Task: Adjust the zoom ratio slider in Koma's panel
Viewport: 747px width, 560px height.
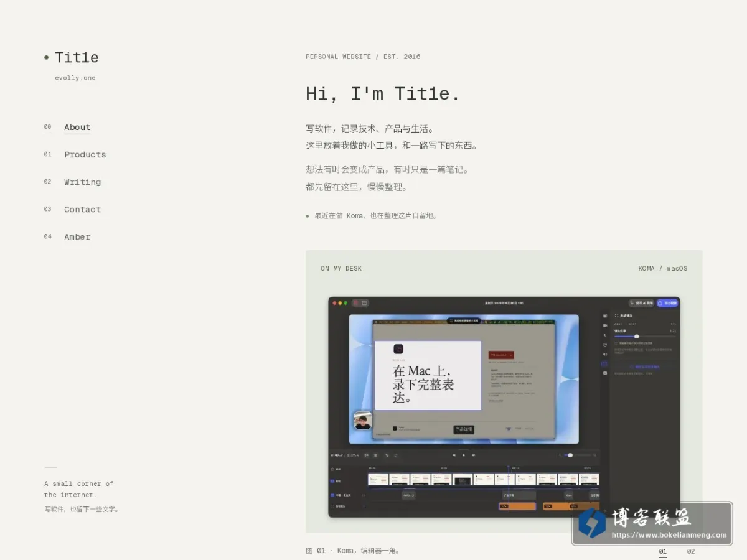Action: (645, 336)
